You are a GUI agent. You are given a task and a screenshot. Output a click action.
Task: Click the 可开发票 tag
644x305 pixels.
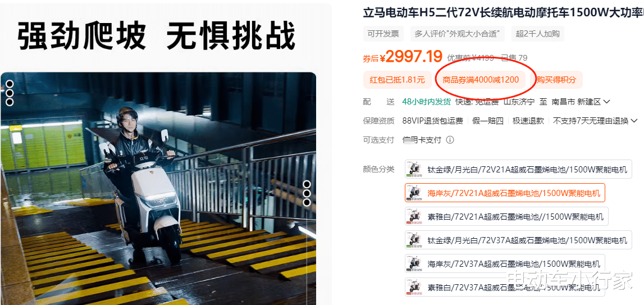point(383,34)
